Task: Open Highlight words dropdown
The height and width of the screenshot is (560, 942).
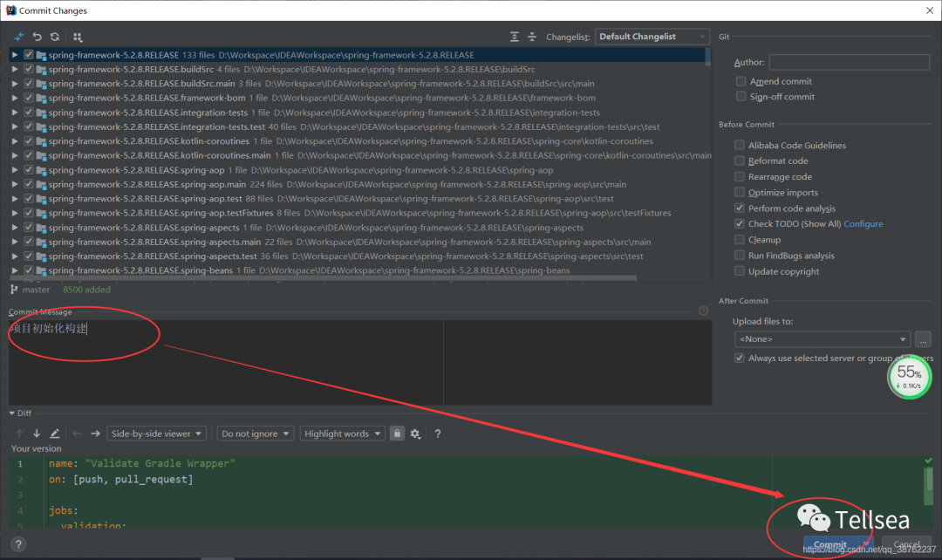Action: pos(342,434)
